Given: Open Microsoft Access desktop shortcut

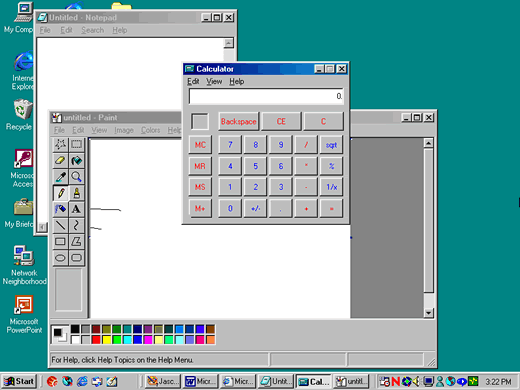Looking at the screenshot, I should (x=22, y=168).
